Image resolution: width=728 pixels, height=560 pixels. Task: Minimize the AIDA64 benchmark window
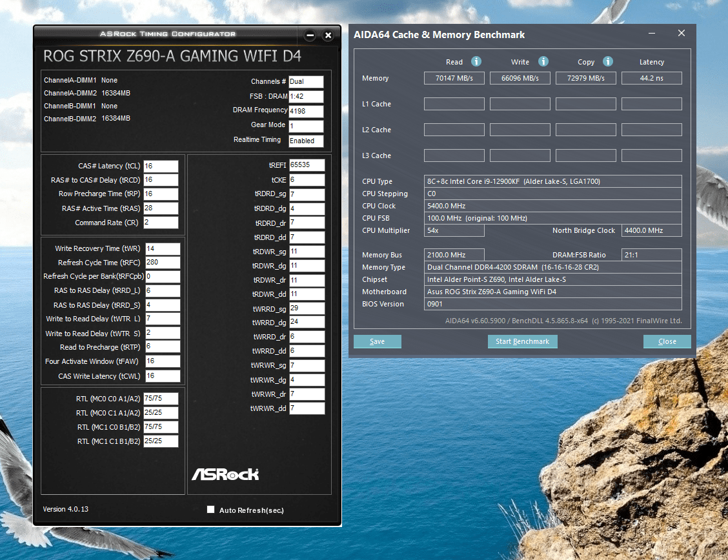point(652,34)
